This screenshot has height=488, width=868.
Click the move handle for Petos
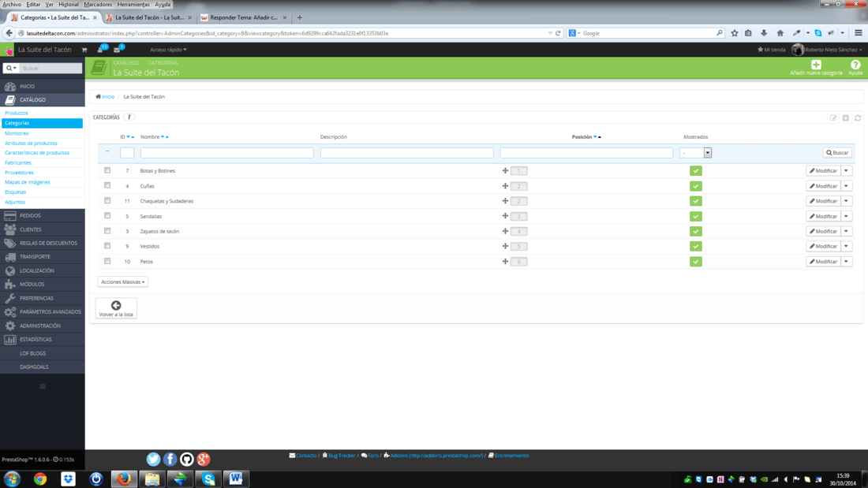point(505,261)
